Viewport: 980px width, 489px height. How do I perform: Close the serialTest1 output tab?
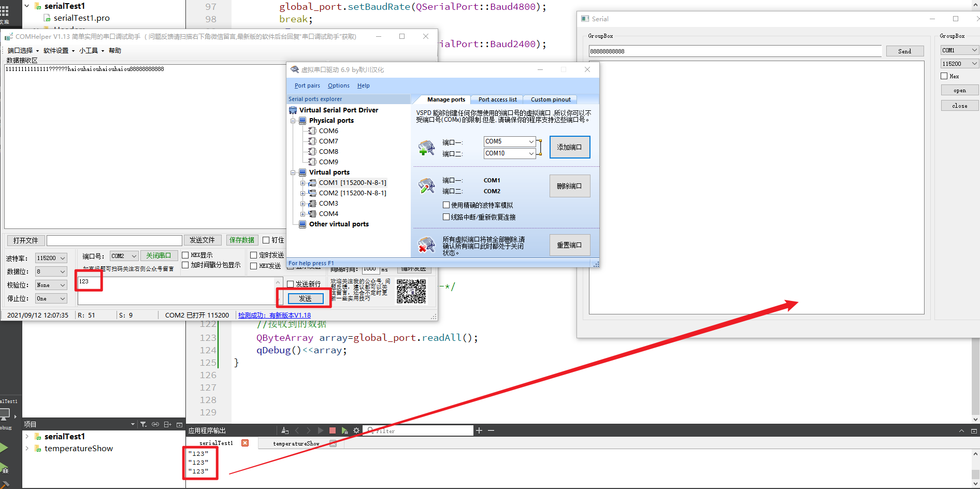coord(245,443)
